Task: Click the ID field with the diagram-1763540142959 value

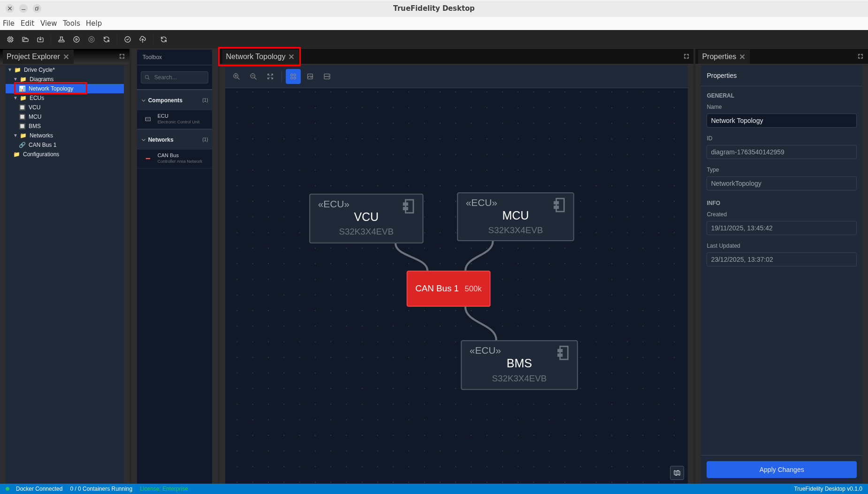Action: tap(781, 152)
